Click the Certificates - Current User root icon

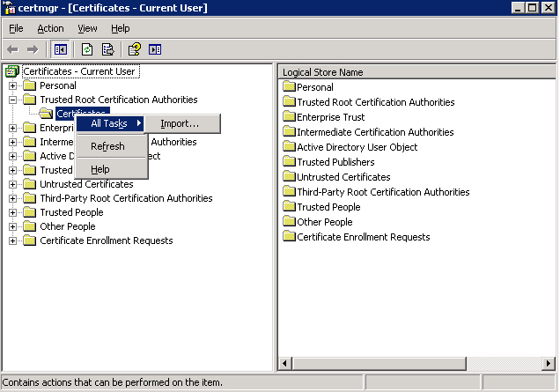click(x=12, y=71)
